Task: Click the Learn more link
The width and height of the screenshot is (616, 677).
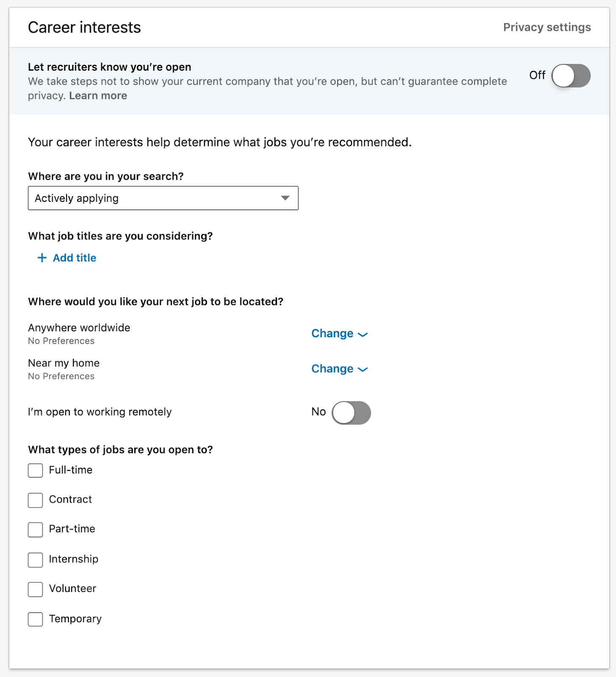Action: [x=98, y=96]
